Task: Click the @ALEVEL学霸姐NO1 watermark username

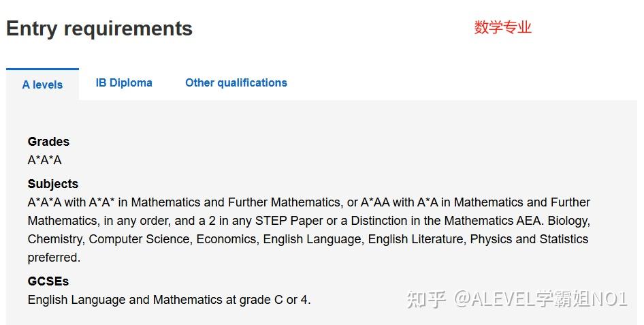Action: (x=541, y=298)
